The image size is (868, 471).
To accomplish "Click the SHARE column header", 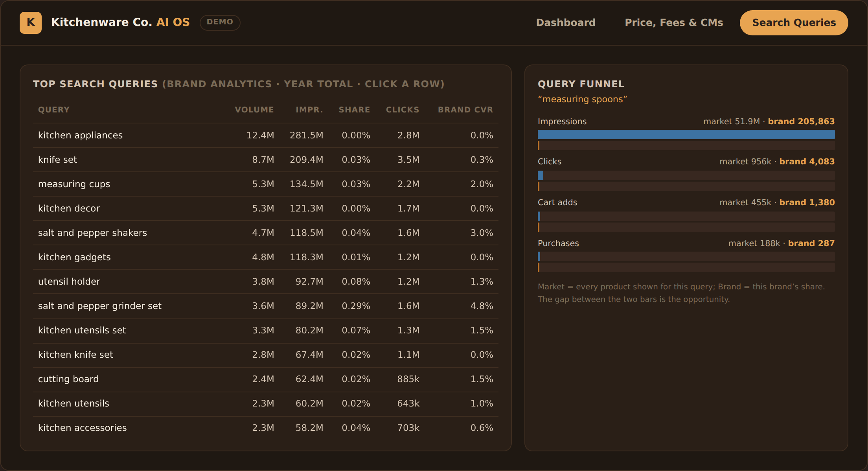I will click(x=355, y=110).
